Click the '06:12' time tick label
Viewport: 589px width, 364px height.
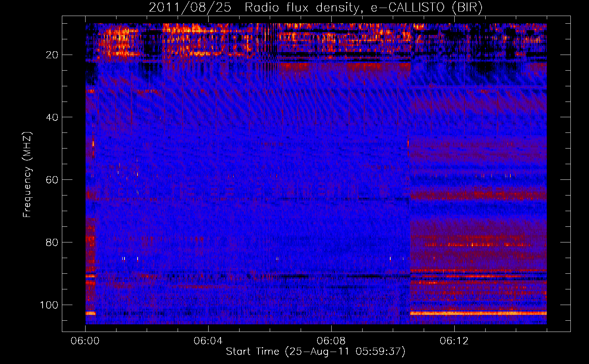pos(454,341)
